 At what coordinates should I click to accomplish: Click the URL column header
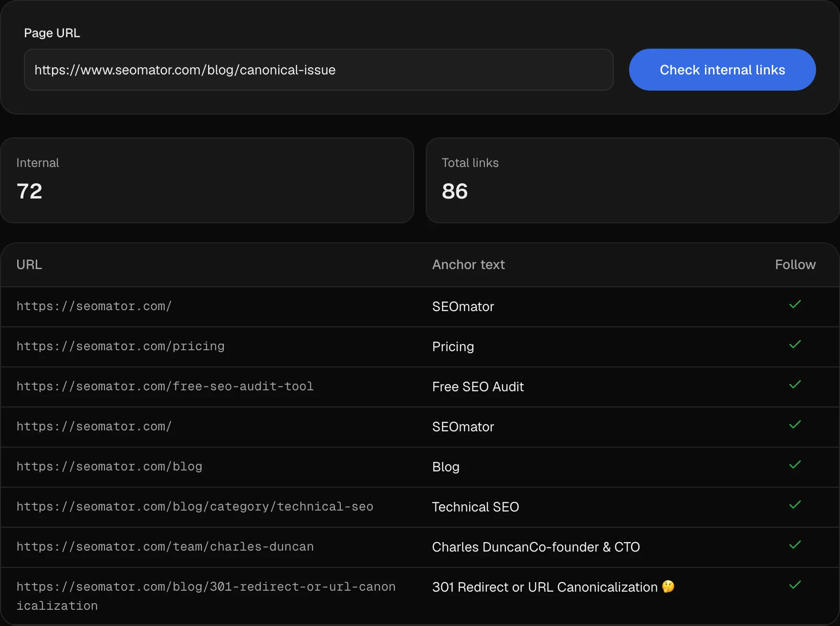29,265
